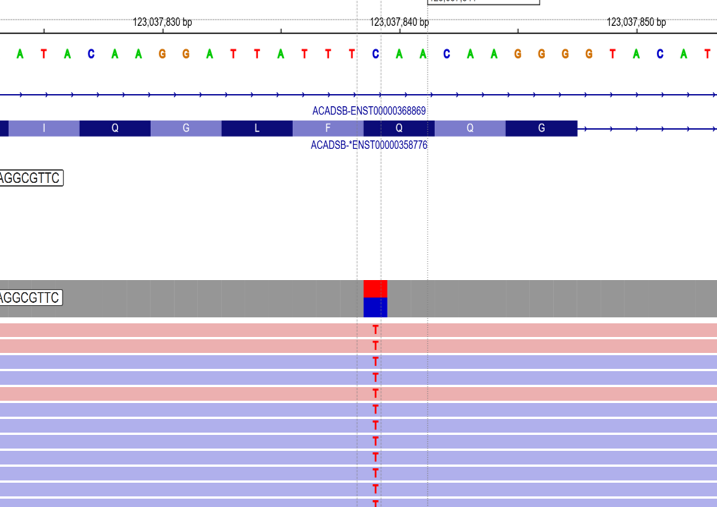Select the blue C base at center line
This screenshot has width=717, height=507.
tap(375, 54)
